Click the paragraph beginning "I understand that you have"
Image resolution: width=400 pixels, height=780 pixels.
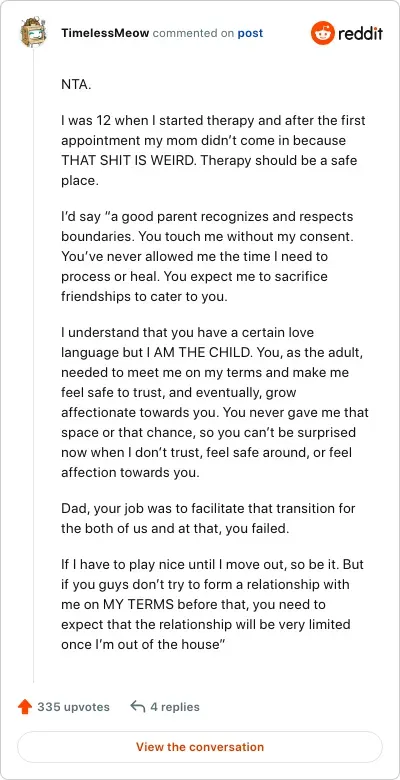[x=215, y=402]
